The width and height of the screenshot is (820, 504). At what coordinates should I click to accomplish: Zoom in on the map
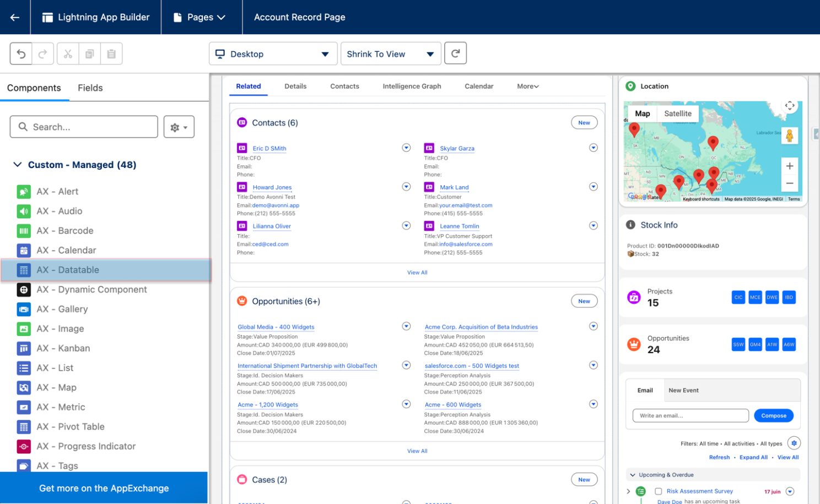point(790,166)
